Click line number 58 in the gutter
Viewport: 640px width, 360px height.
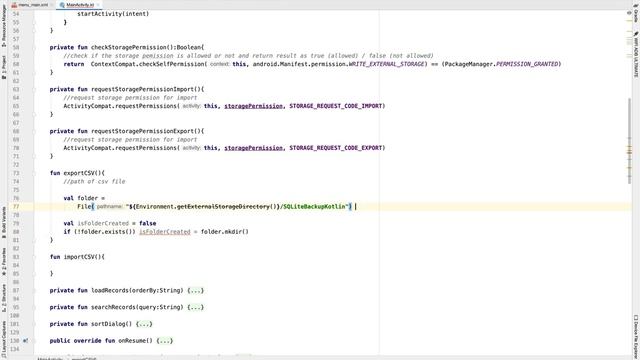pyautogui.click(x=16, y=47)
